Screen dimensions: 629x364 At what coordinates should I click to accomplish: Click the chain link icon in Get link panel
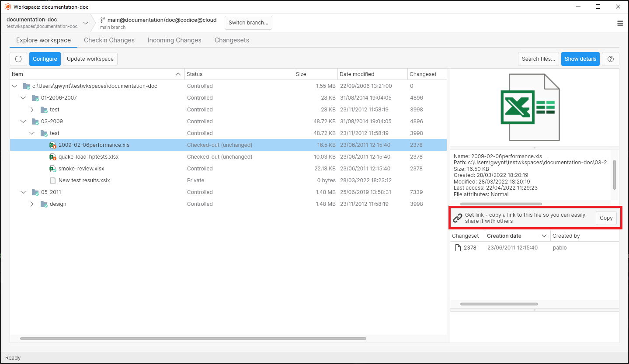(x=458, y=218)
